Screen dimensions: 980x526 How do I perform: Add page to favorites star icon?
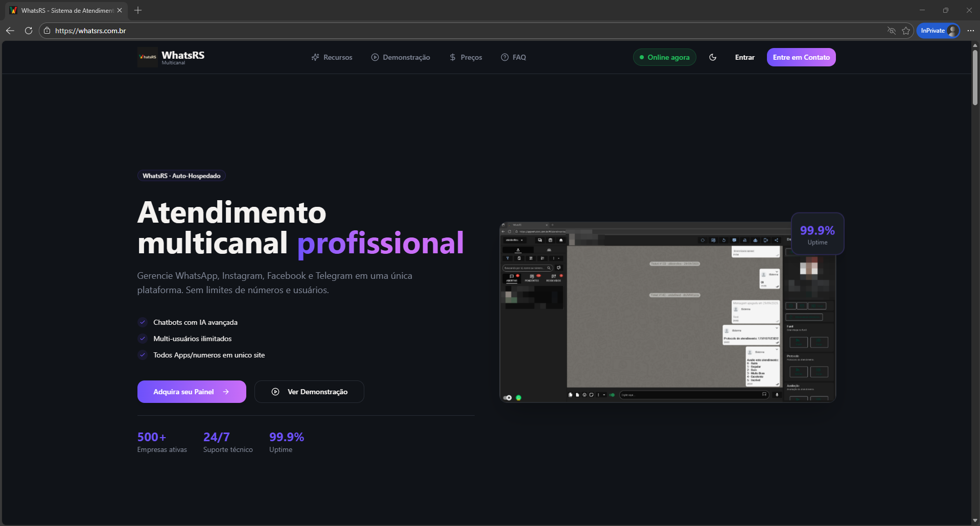coord(906,31)
